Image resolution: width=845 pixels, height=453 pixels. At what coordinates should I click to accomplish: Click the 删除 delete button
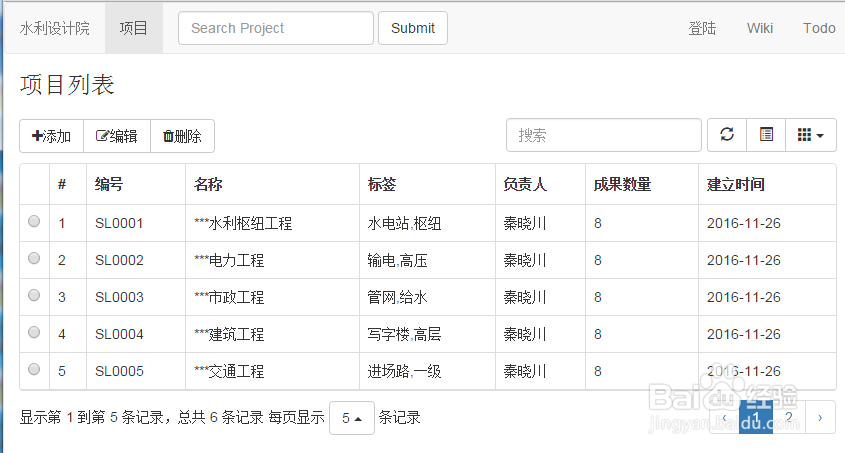(182, 136)
